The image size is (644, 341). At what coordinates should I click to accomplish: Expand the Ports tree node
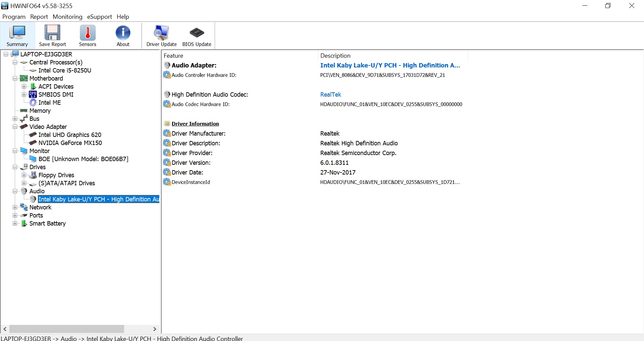15,215
